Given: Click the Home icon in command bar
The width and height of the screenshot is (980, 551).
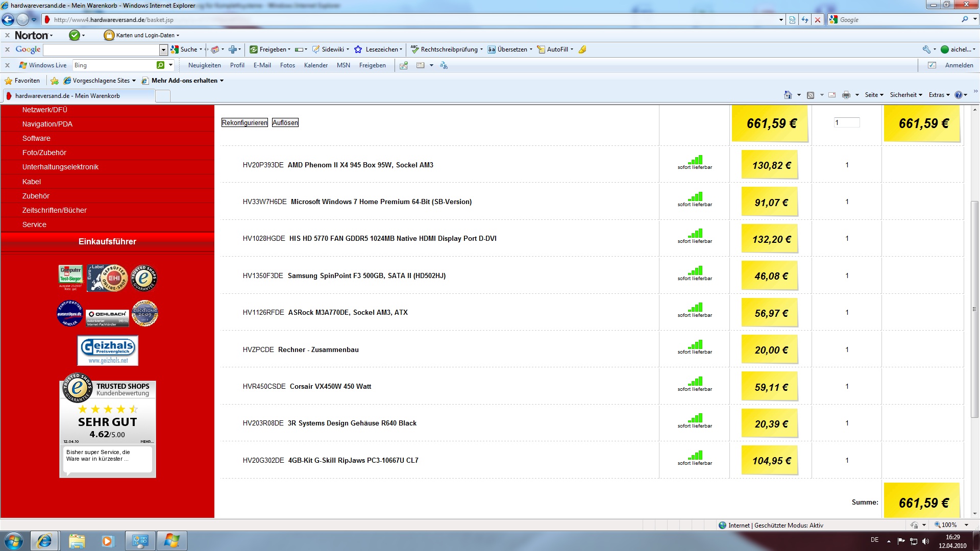Looking at the screenshot, I should pyautogui.click(x=788, y=95).
